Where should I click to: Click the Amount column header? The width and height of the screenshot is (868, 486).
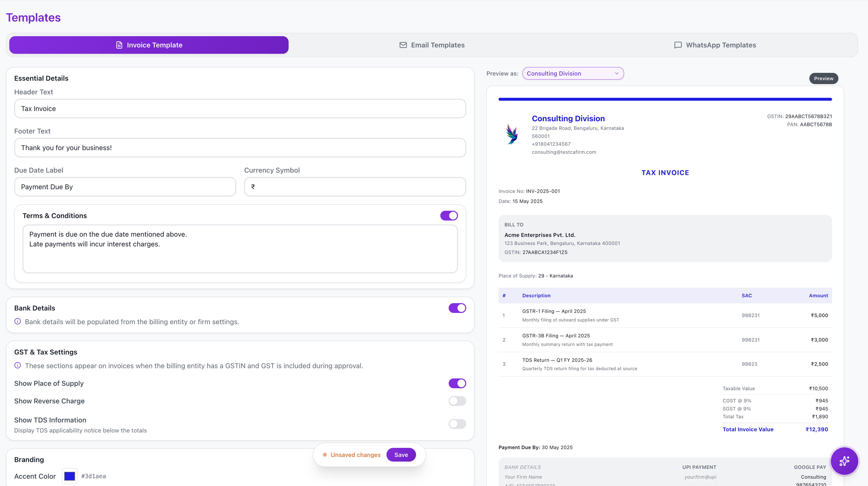click(x=818, y=295)
